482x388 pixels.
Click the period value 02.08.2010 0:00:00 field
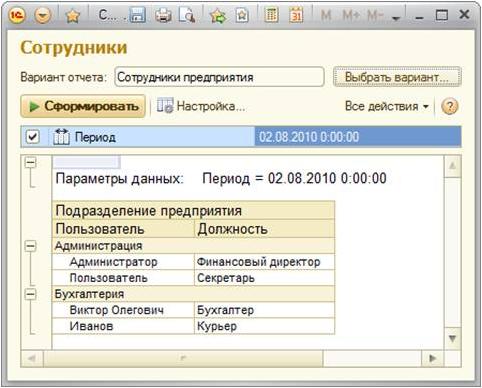358,137
